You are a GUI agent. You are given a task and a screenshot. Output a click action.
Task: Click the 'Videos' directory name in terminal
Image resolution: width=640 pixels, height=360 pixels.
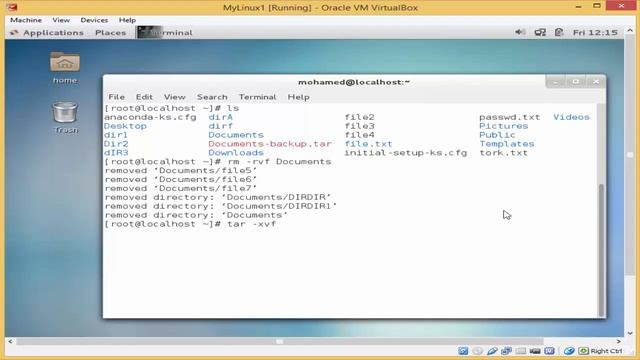point(571,117)
